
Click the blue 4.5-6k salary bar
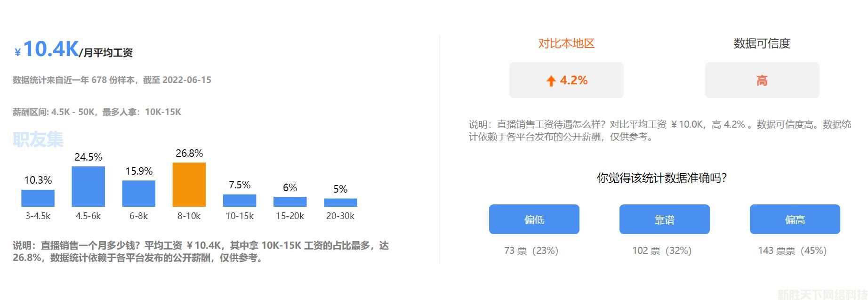(x=88, y=186)
